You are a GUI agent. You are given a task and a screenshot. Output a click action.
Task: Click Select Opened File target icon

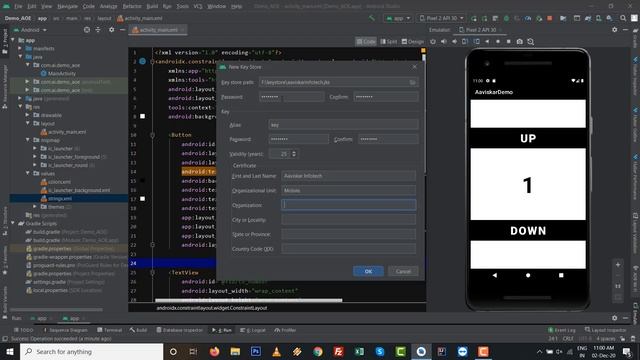click(87, 30)
